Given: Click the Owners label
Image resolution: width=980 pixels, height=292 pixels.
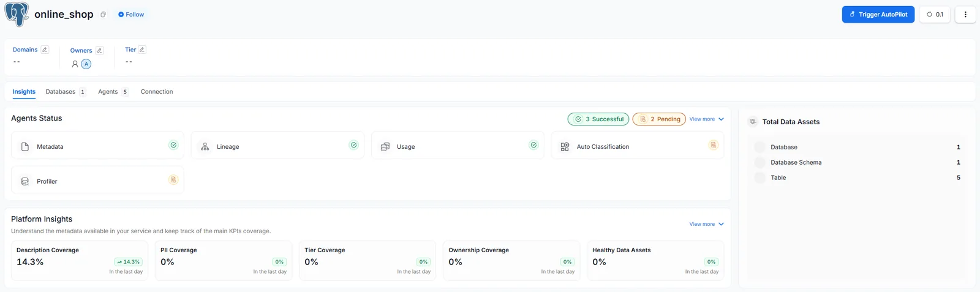Looking at the screenshot, I should (81, 51).
